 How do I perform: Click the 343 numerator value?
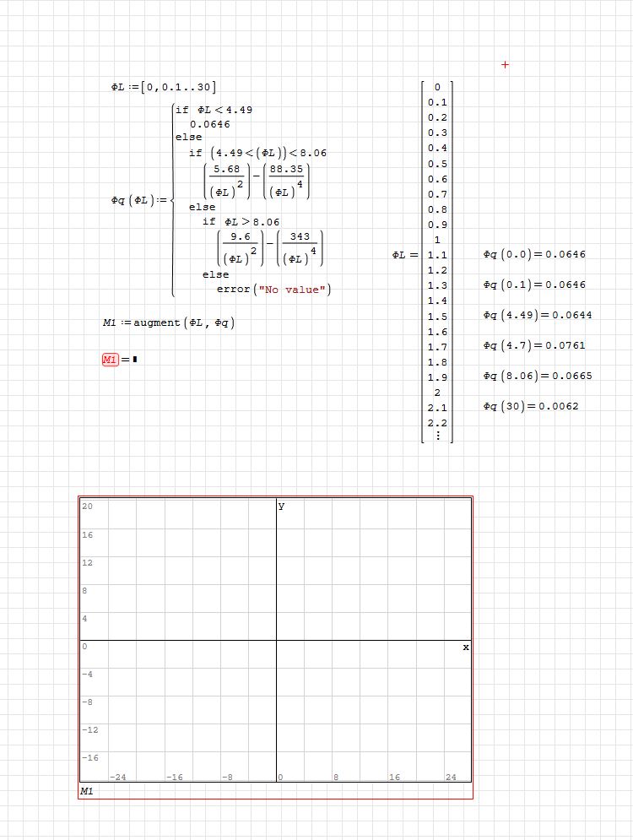coord(300,237)
